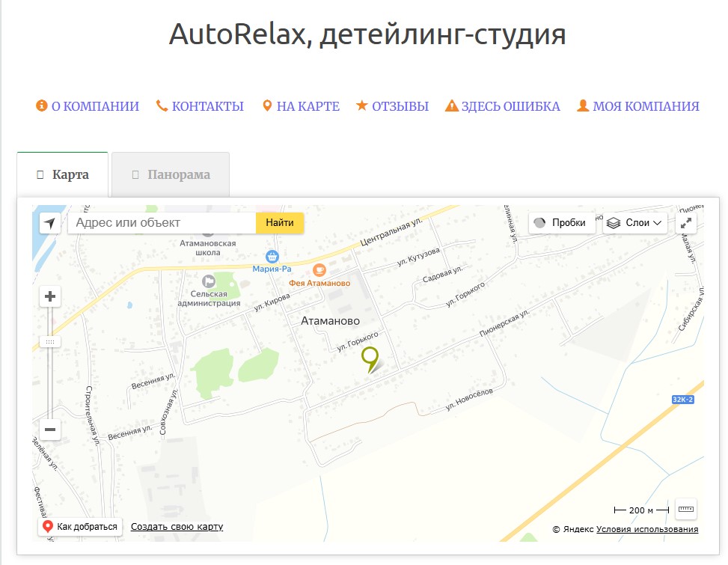
Task: Click the zoom slider handle
Action: click(50, 342)
